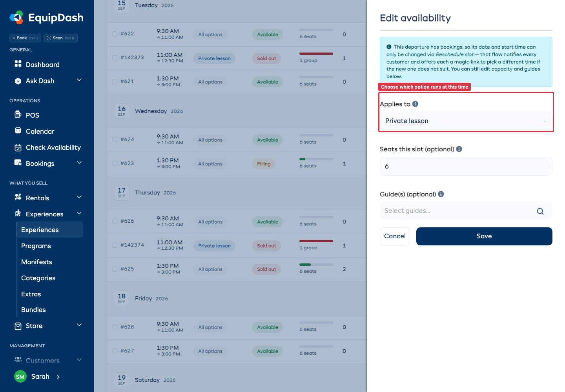Tick the checkbox for row #623
The height and width of the screenshot is (392, 565).
click(115, 163)
